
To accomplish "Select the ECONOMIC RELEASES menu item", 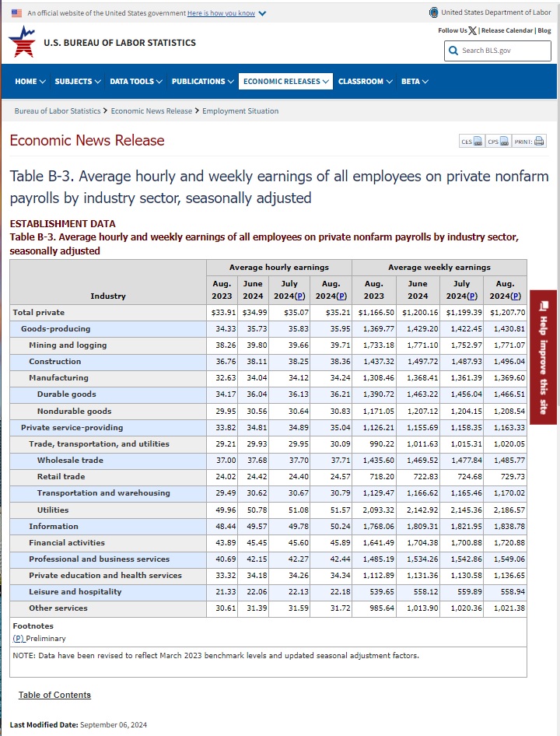I will point(285,82).
